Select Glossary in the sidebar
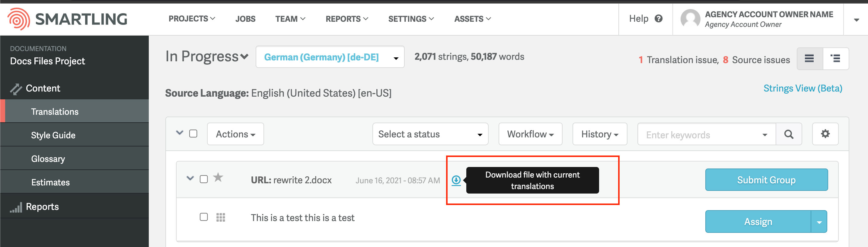This screenshot has height=247, width=868. point(75,159)
